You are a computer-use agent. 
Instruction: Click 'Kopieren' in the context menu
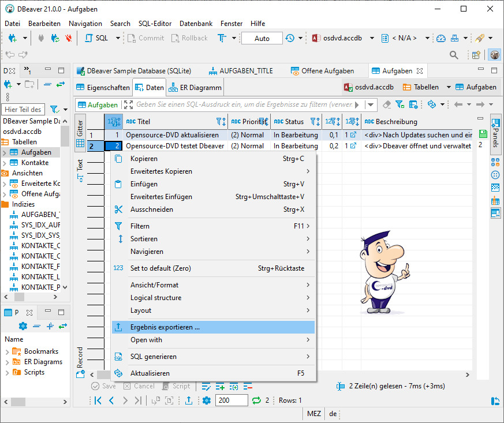[x=144, y=159]
